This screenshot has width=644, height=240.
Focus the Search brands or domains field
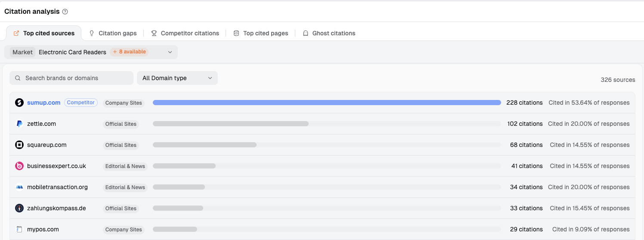[x=71, y=78]
